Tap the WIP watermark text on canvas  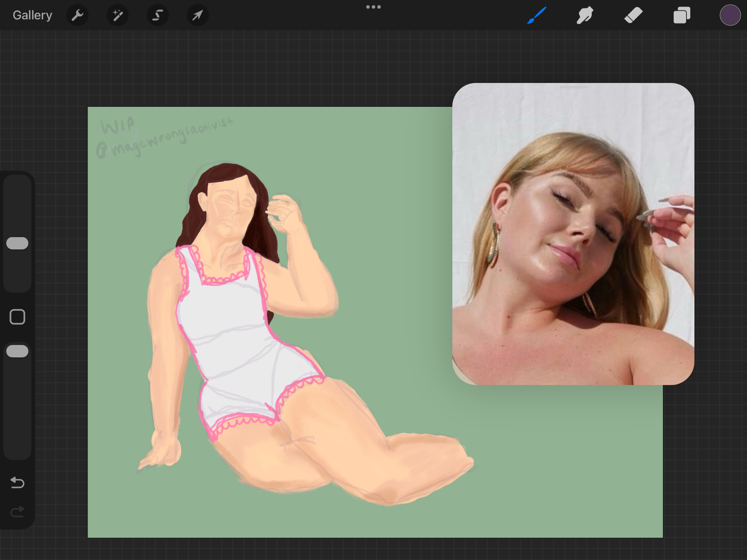pos(118,126)
